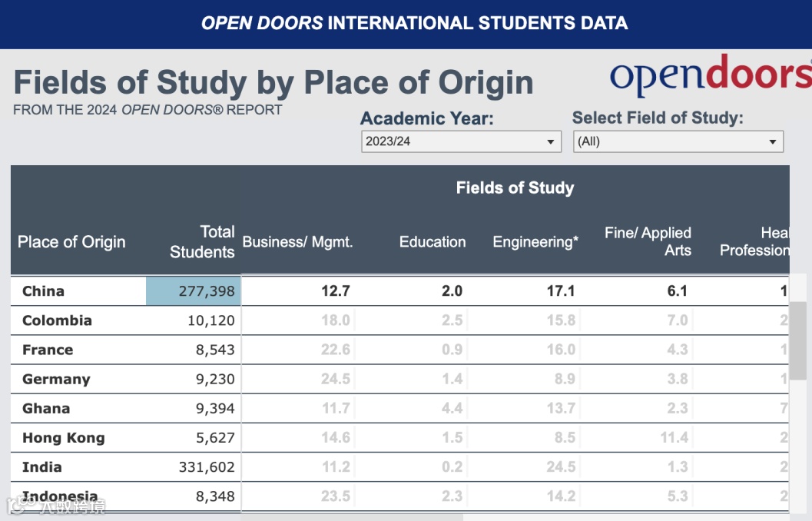Image resolution: width=812 pixels, height=521 pixels.
Task: Click the opendoors logo
Action: [711, 75]
